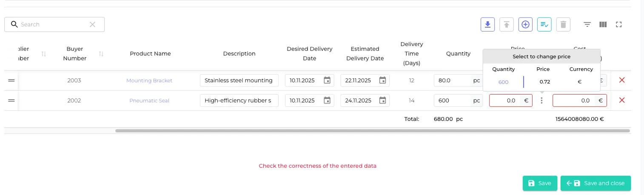Screen dimensions: 644x195
Task: Open price options three-dot menu
Action: (541, 100)
